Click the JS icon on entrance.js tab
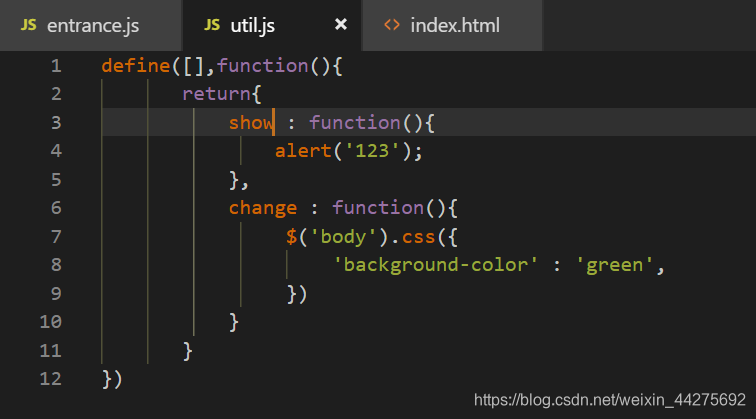 click(28, 25)
